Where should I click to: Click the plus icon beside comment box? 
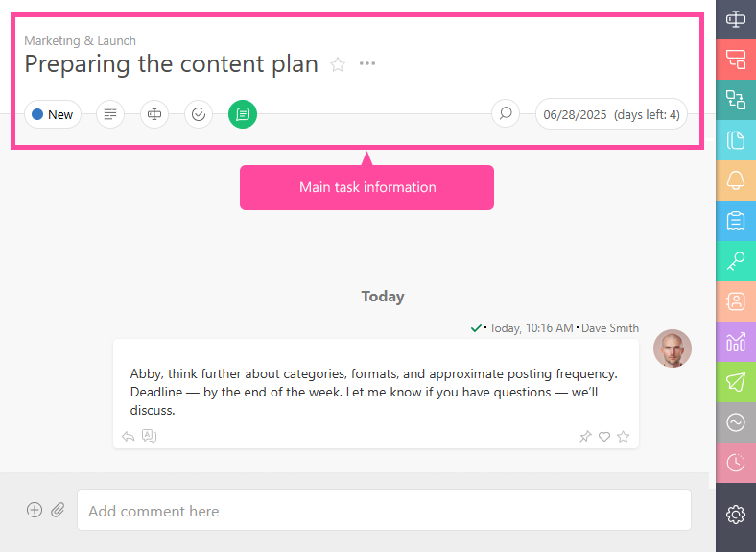coord(35,510)
